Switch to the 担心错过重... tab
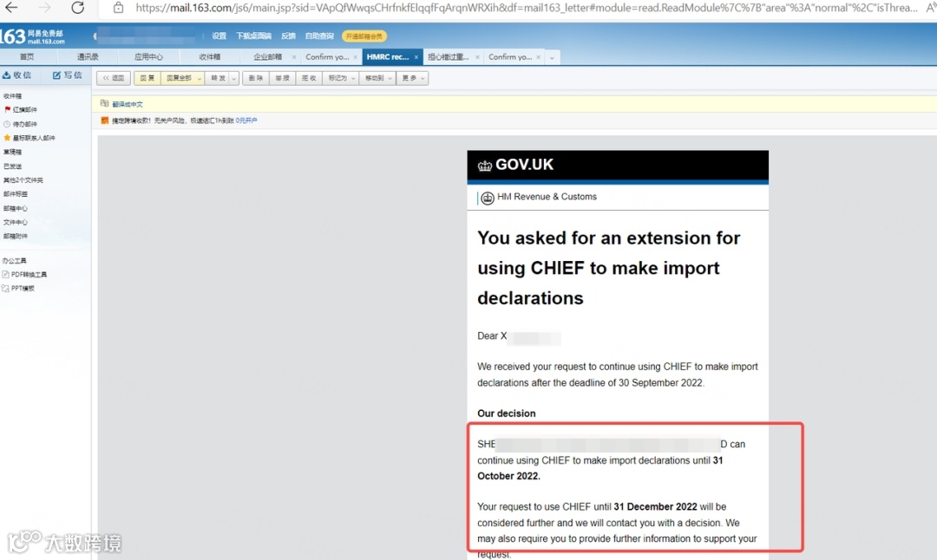 (x=449, y=56)
